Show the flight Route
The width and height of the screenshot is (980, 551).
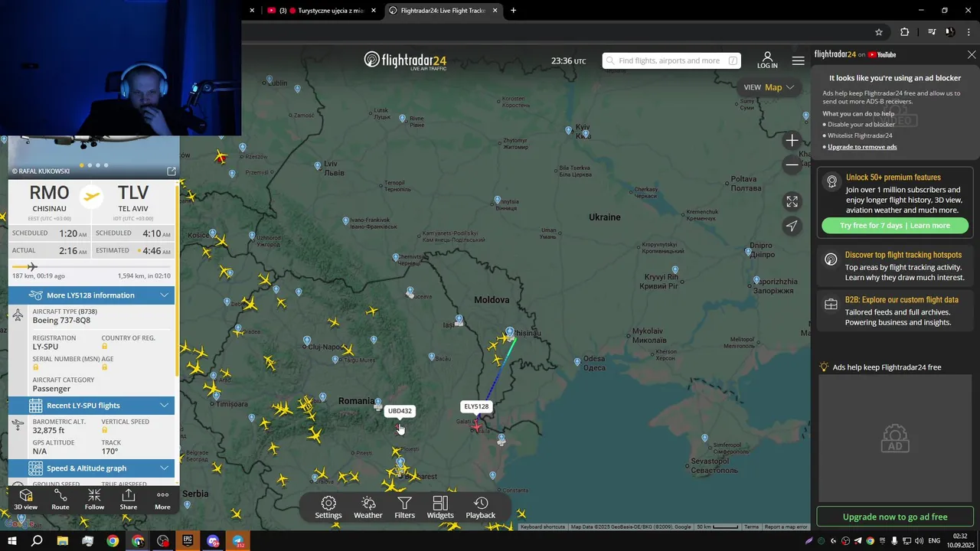click(x=60, y=500)
